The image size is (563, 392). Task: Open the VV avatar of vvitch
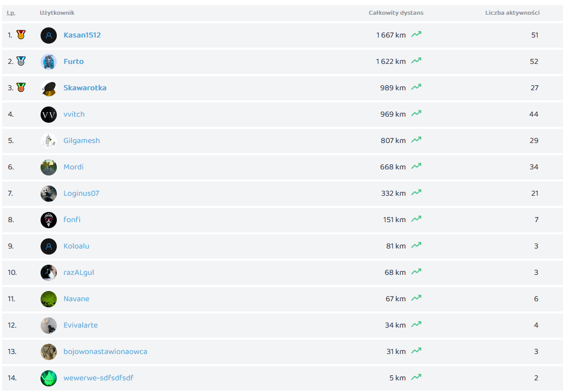[x=49, y=115]
